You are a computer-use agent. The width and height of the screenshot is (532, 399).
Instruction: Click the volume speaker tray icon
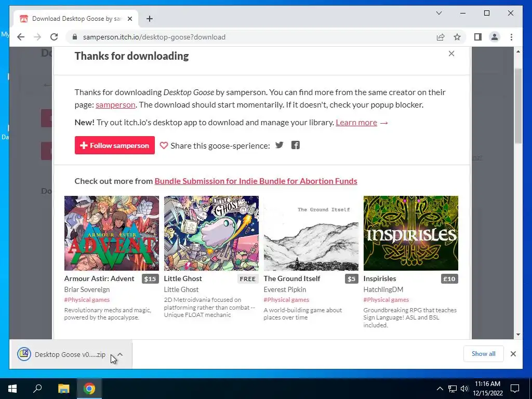tap(464, 389)
